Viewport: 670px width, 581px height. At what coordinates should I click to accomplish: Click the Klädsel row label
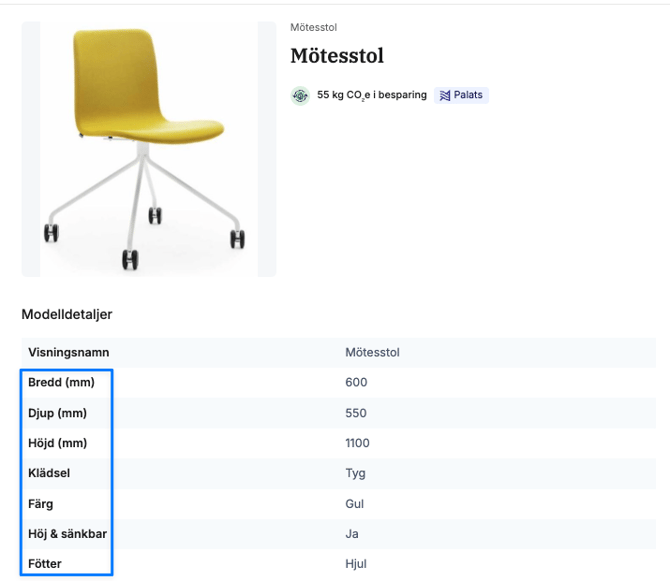pos(49,473)
